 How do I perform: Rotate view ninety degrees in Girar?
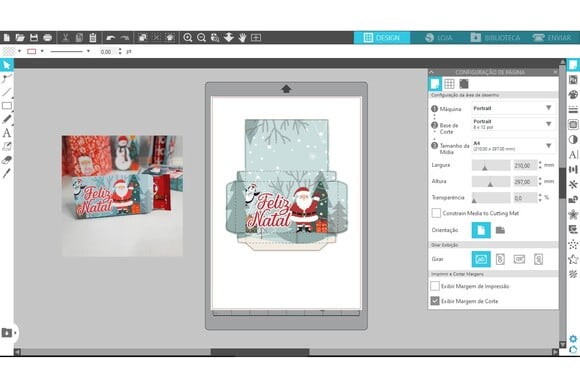pyautogui.click(x=500, y=259)
